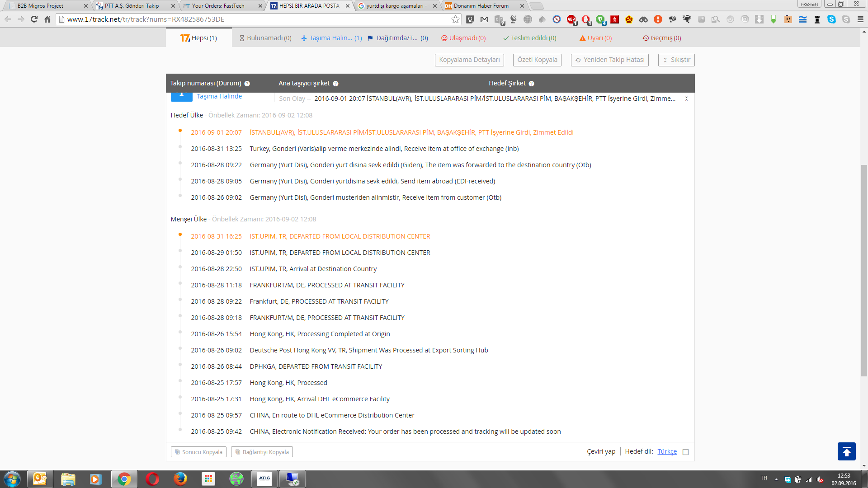Click the Instagram extension icon
868x488 pixels.
pos(745,19)
